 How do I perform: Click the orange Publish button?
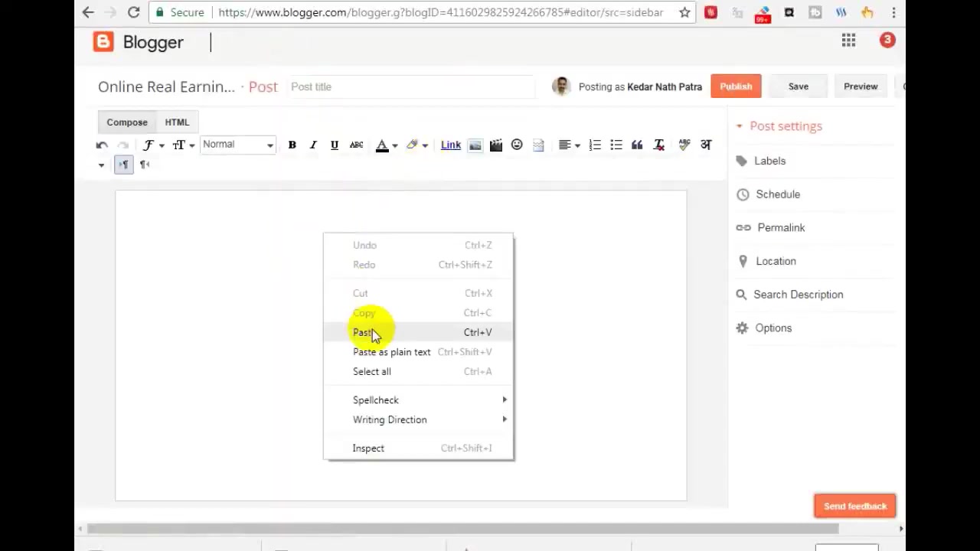pos(736,86)
